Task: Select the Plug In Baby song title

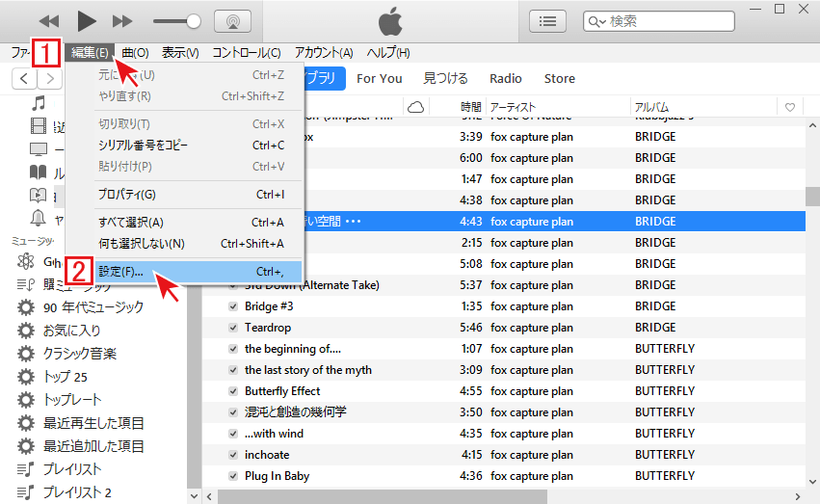Action: (x=278, y=476)
